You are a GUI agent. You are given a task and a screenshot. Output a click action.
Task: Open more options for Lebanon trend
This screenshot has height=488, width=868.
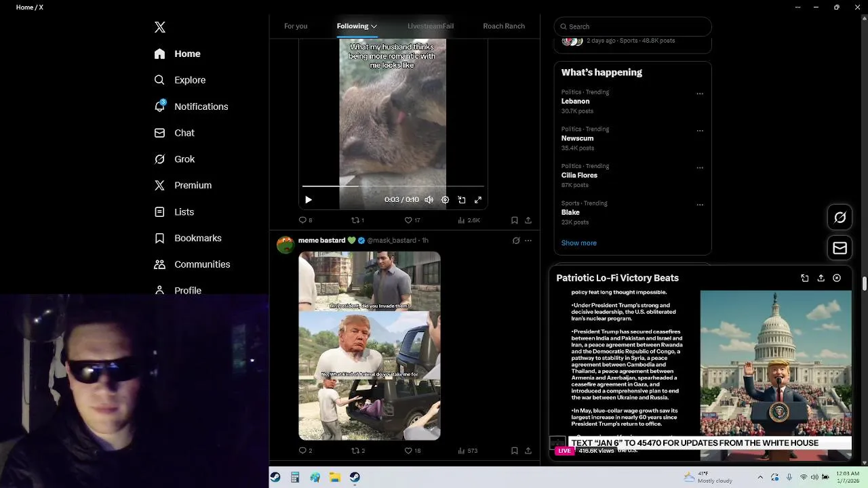click(x=700, y=94)
